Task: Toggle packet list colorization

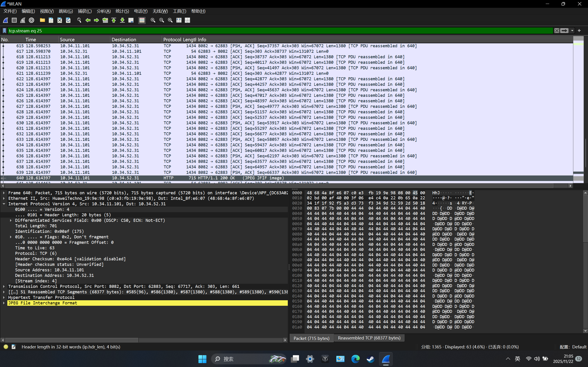Action: coord(142,20)
